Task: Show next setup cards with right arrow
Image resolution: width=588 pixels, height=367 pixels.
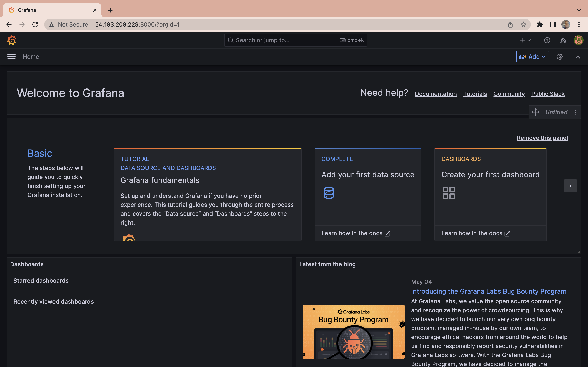Action: pos(570,186)
